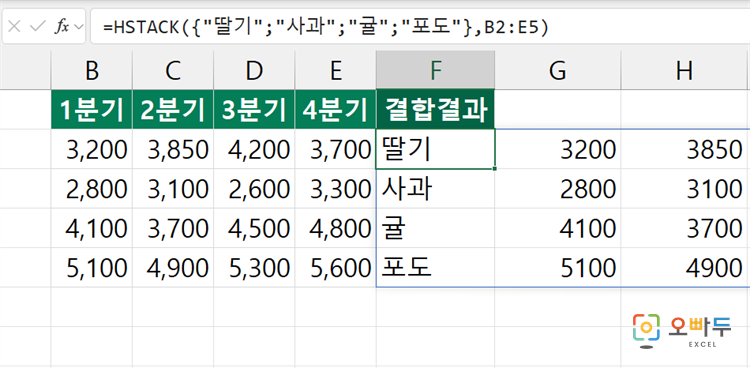
Task: Click into the HSTACK formula bar
Action: point(419,27)
